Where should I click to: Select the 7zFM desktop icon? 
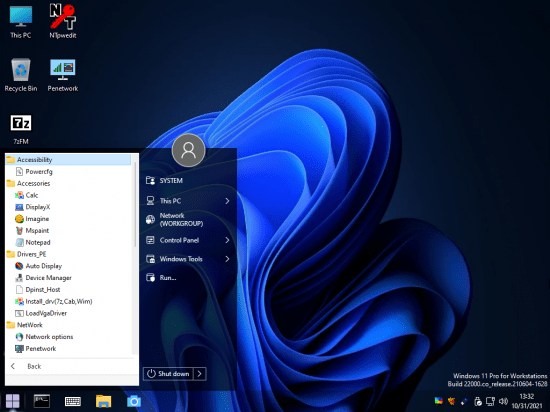click(21, 129)
